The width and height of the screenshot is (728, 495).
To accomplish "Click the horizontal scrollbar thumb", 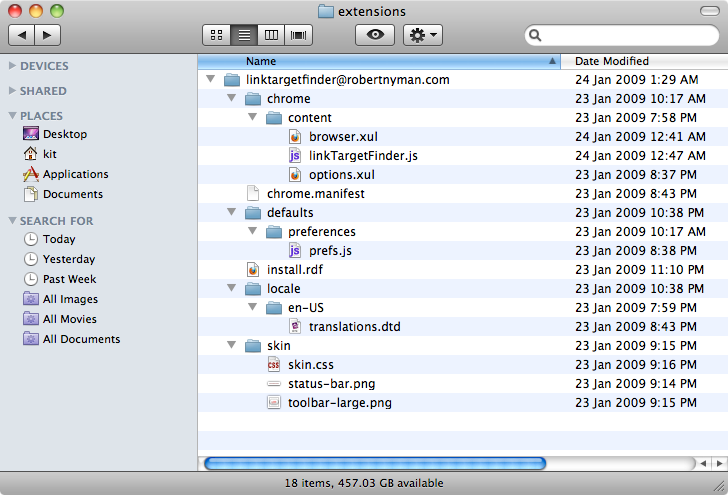I will point(375,463).
